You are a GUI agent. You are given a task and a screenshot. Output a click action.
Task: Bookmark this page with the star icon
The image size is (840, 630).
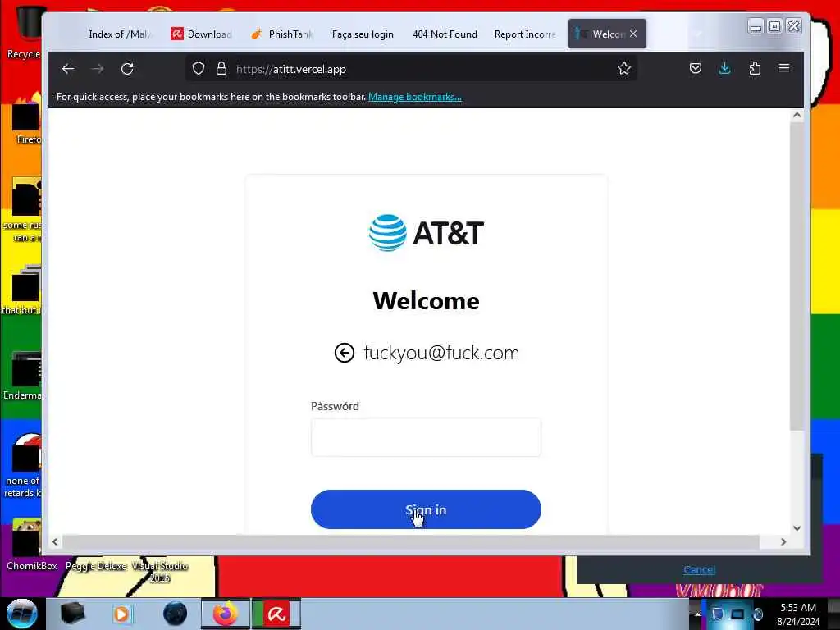(x=623, y=69)
